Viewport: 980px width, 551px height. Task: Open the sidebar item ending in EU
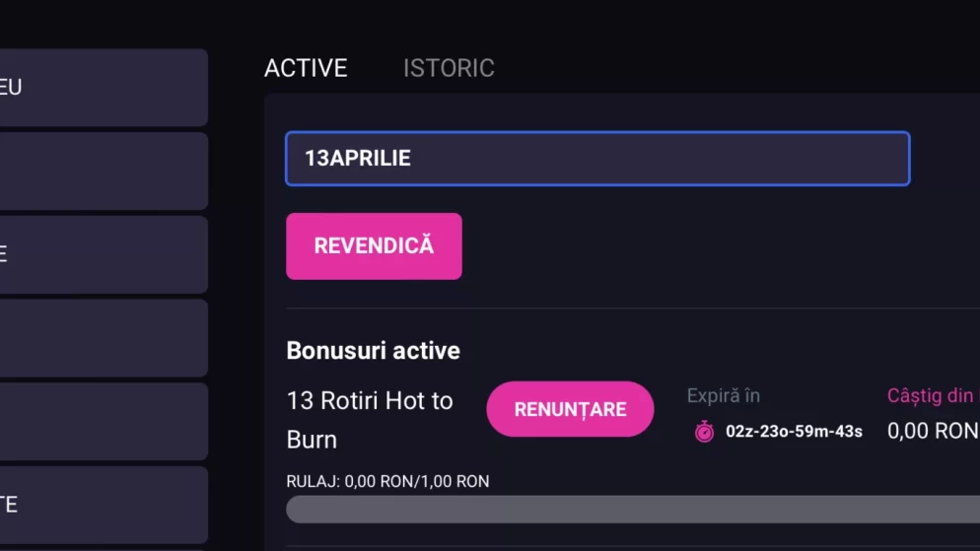(104, 88)
